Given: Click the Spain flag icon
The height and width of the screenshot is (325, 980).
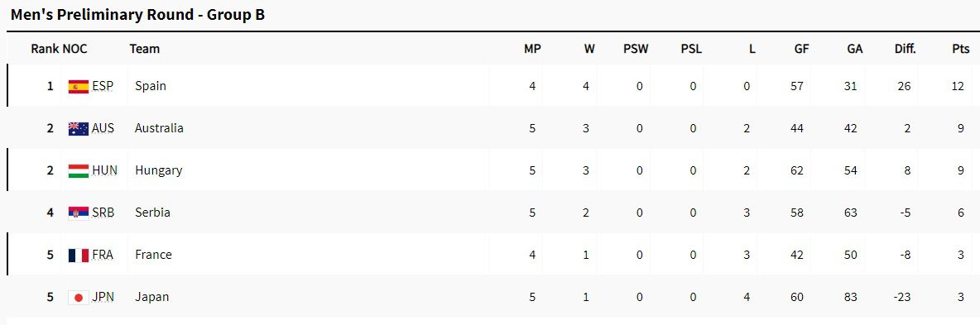Looking at the screenshot, I should pyautogui.click(x=78, y=86).
